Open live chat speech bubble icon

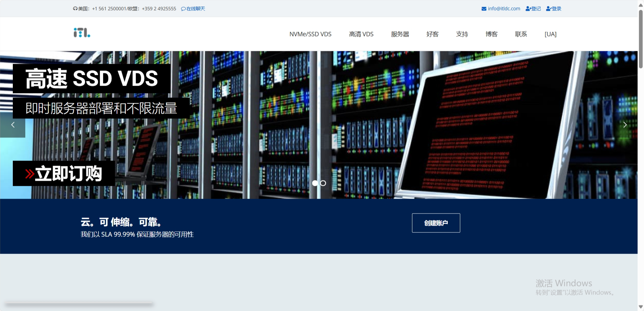[183, 9]
